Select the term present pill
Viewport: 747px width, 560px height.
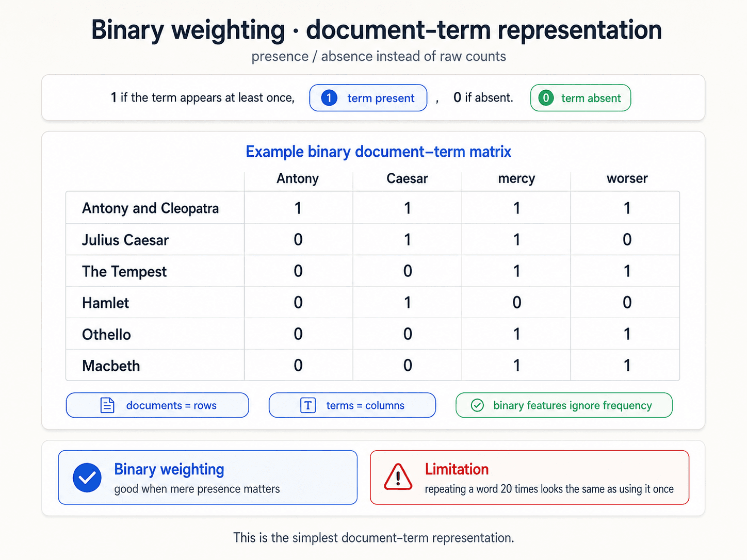[368, 98]
